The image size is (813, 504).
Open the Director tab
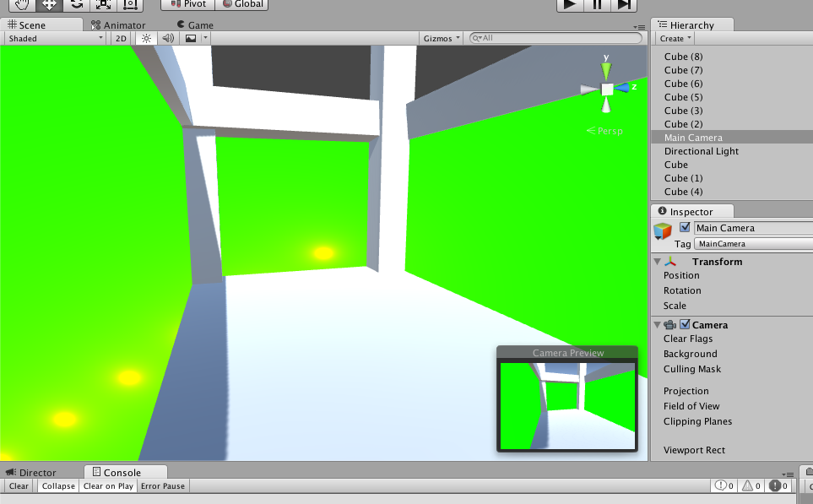click(31, 473)
